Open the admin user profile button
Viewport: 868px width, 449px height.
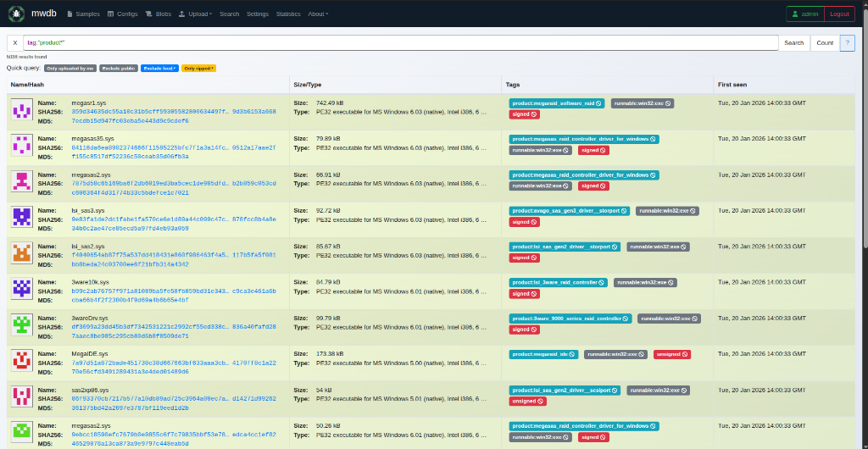pyautogui.click(x=804, y=14)
